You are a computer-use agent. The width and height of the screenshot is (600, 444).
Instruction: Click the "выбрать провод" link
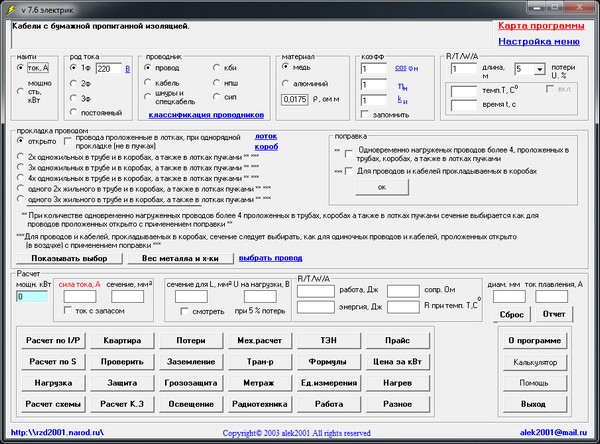270,258
